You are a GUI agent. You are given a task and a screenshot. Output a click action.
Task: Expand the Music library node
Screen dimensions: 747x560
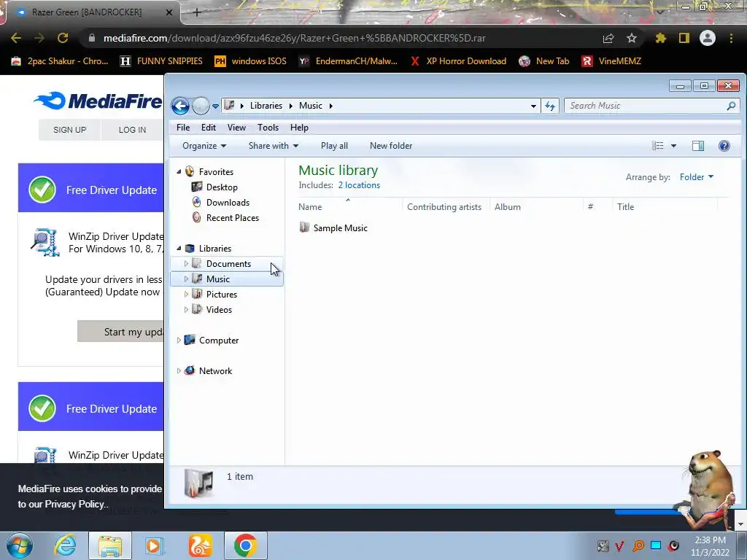coord(186,279)
